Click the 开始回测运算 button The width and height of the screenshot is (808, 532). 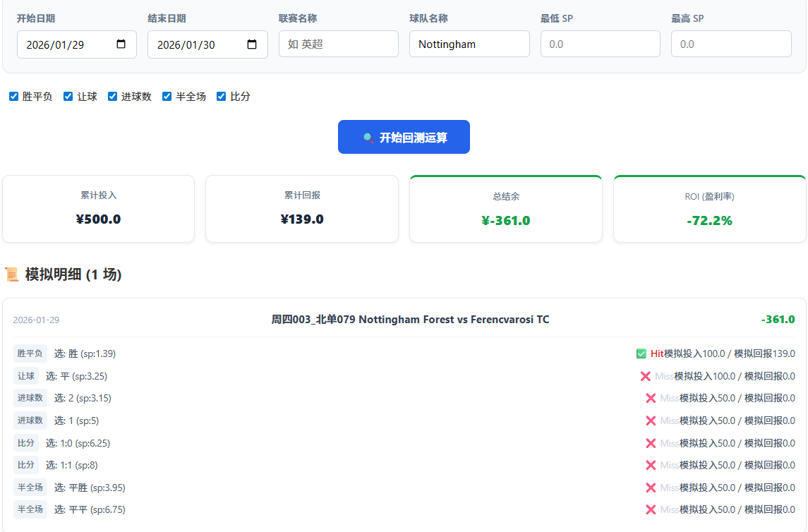tap(404, 137)
